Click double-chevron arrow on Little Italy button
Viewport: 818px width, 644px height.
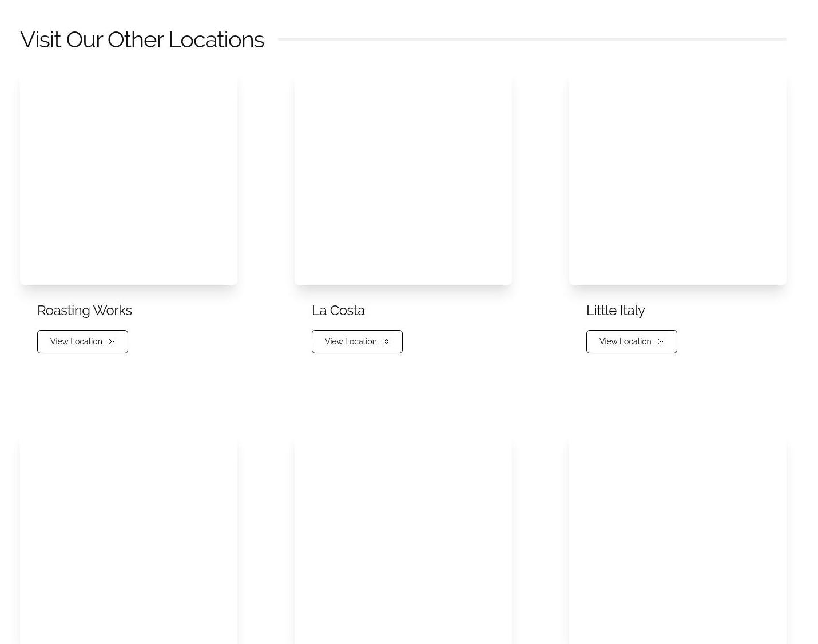pos(661,341)
